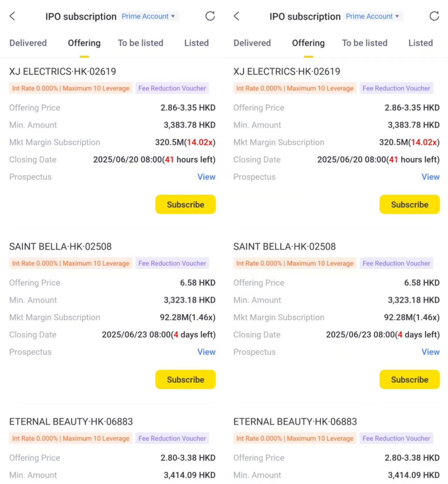The image size is (448, 484).
Task: Subscribe to XJ ELECTRICS in left panel
Action: point(185,204)
